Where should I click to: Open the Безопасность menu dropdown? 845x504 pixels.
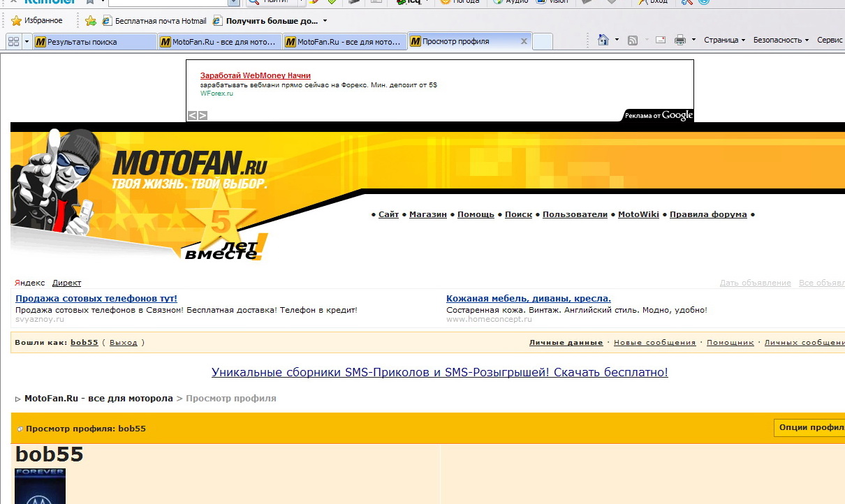[x=781, y=40]
